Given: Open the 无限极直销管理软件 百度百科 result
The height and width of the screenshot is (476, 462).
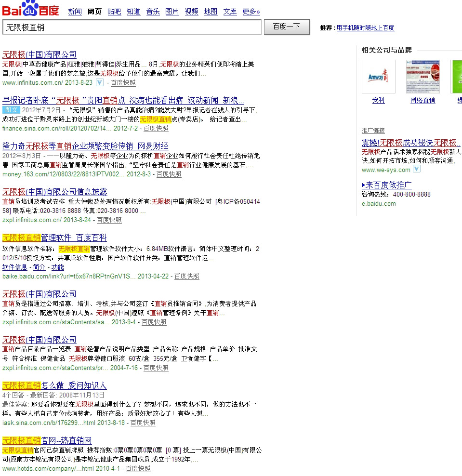Looking at the screenshot, I should 54,238.
